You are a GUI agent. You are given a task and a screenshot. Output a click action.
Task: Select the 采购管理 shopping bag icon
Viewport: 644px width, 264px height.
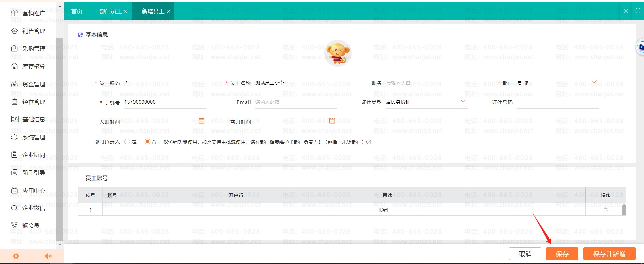[x=14, y=48]
